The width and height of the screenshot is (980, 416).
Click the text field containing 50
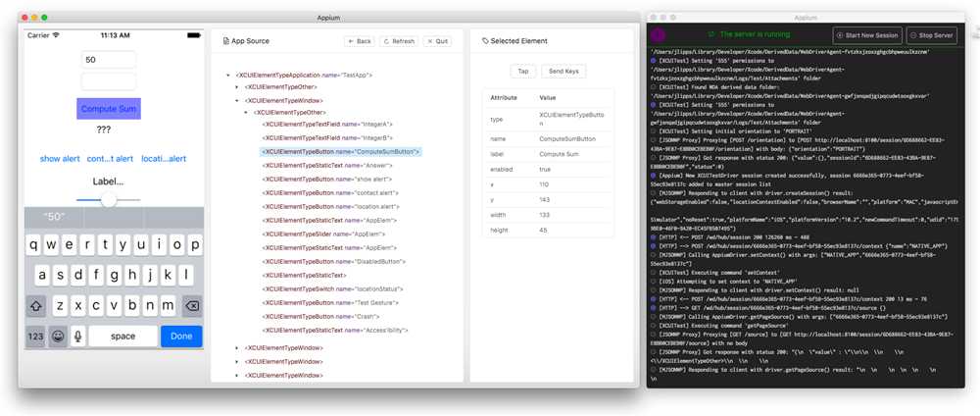(x=109, y=60)
